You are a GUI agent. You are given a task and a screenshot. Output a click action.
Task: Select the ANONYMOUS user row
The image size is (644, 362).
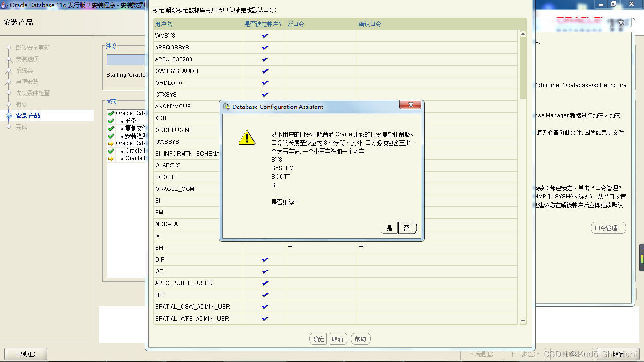point(173,107)
